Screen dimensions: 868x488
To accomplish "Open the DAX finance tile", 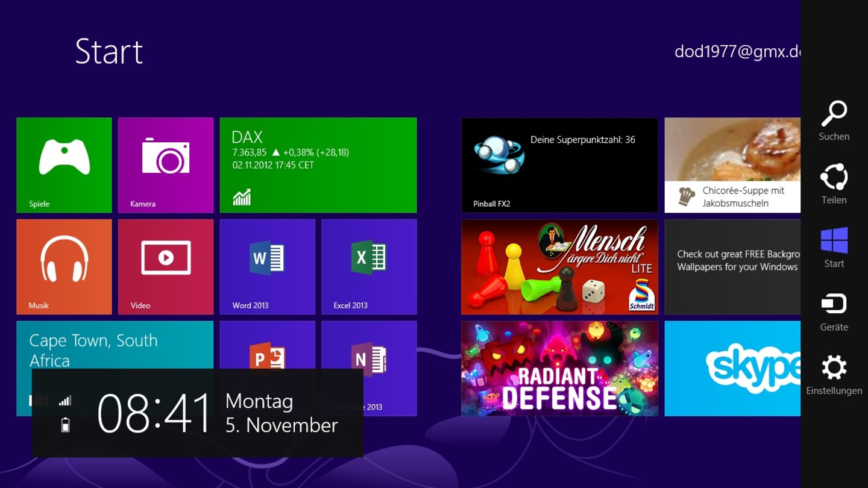I will coord(318,165).
